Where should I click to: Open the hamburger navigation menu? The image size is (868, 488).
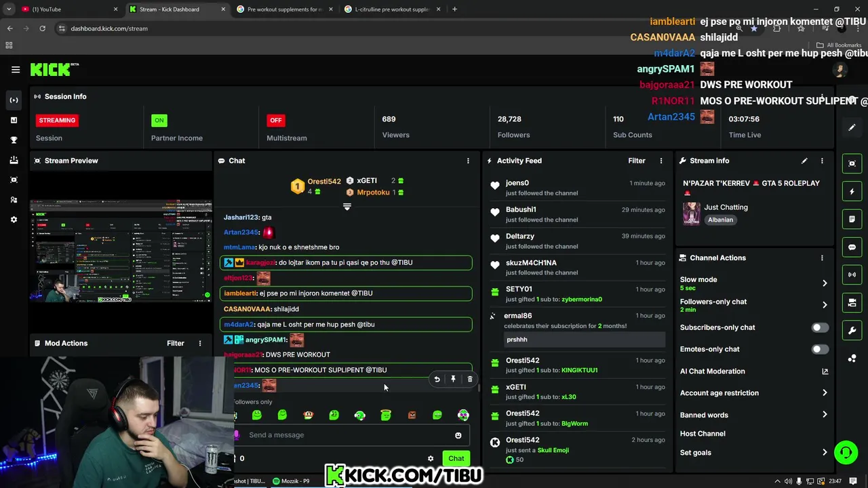(x=16, y=69)
